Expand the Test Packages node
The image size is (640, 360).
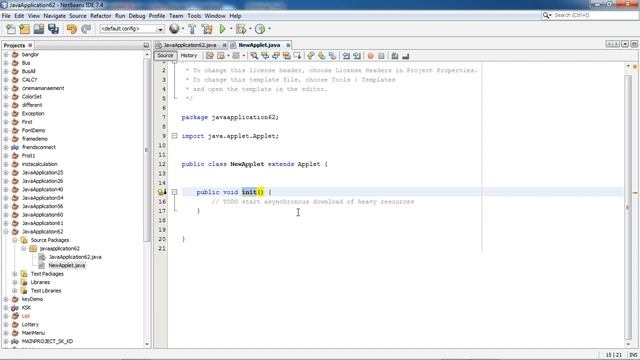coord(15,273)
